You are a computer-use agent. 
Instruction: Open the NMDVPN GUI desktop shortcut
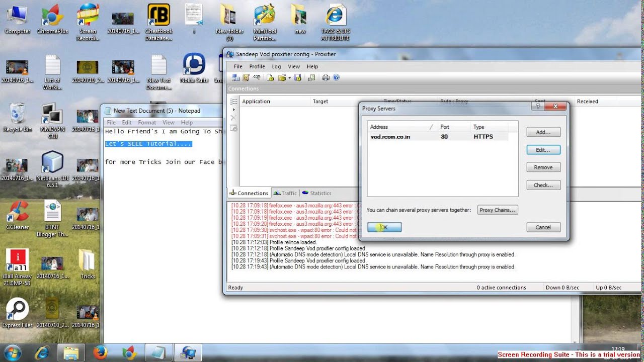pyautogui.click(x=52, y=121)
